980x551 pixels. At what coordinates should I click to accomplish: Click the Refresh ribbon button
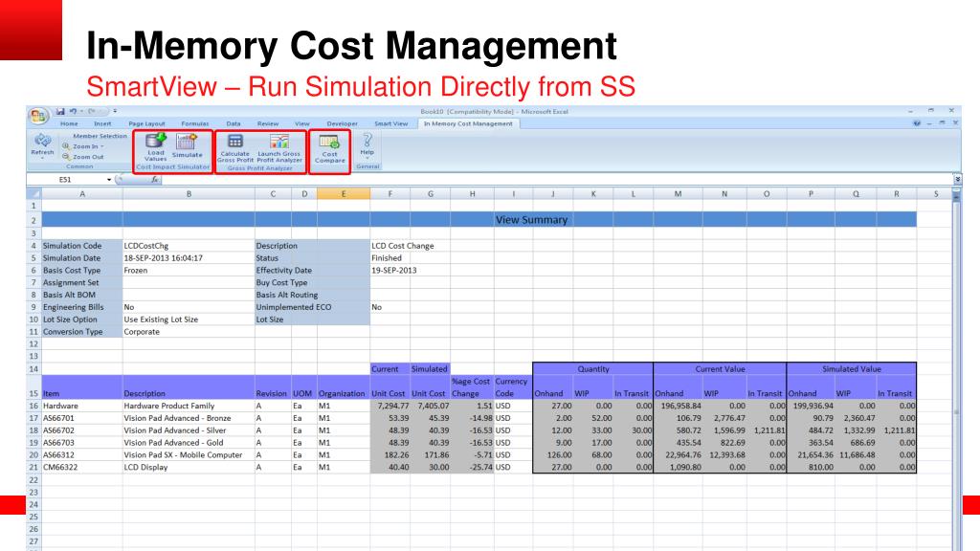pyautogui.click(x=42, y=145)
